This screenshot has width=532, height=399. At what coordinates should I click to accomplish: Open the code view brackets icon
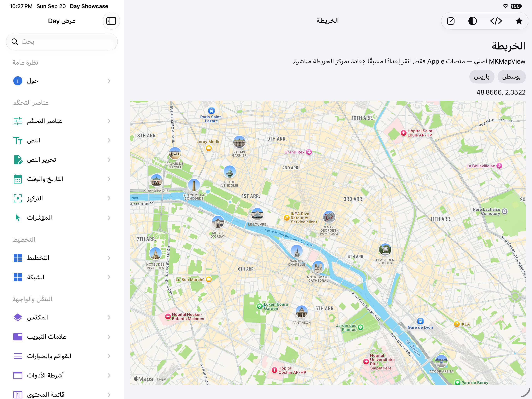pos(496,21)
